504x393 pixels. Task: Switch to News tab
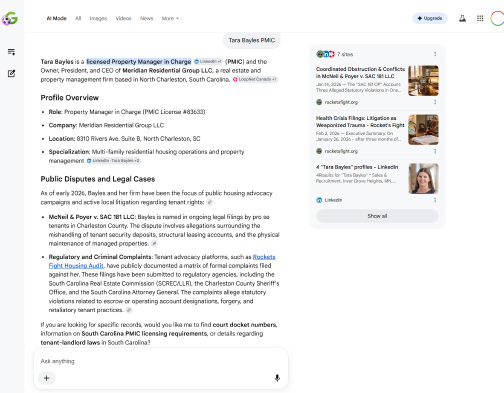tap(146, 18)
